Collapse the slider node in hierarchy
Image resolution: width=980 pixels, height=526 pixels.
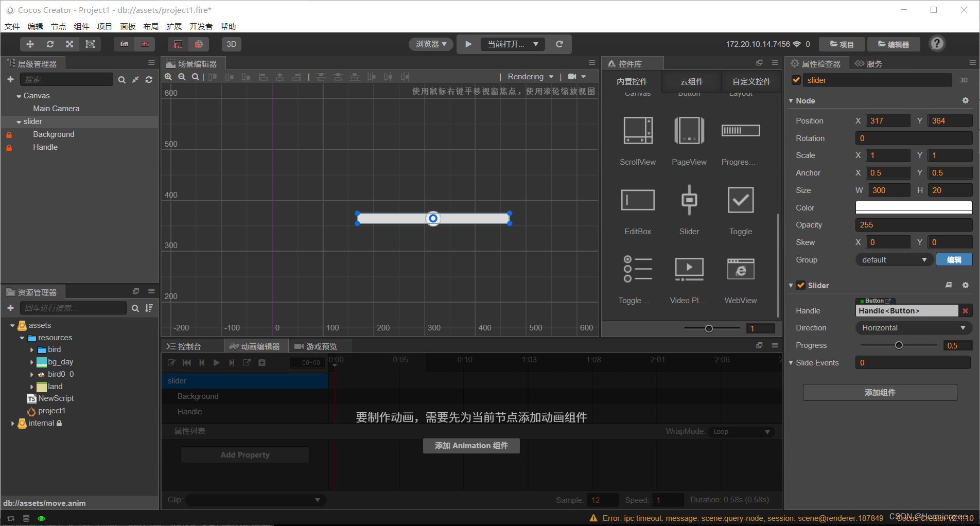pyautogui.click(x=19, y=122)
